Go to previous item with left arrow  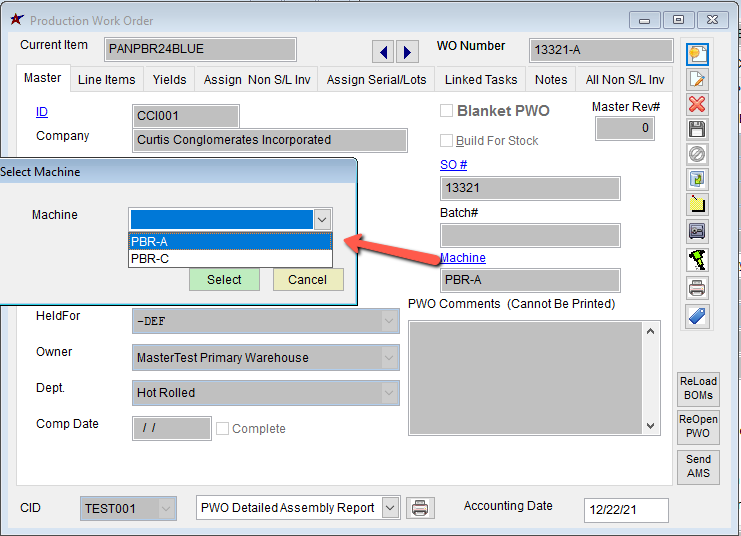pos(383,52)
